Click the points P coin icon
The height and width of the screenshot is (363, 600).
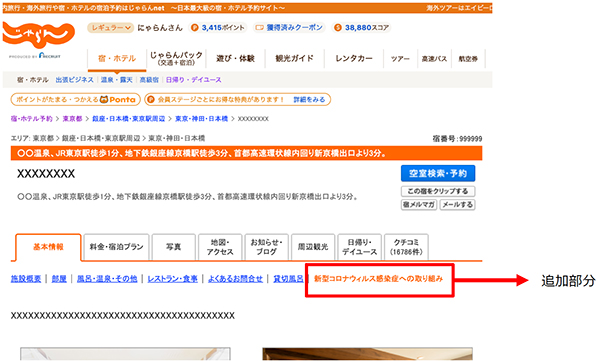tap(195, 28)
